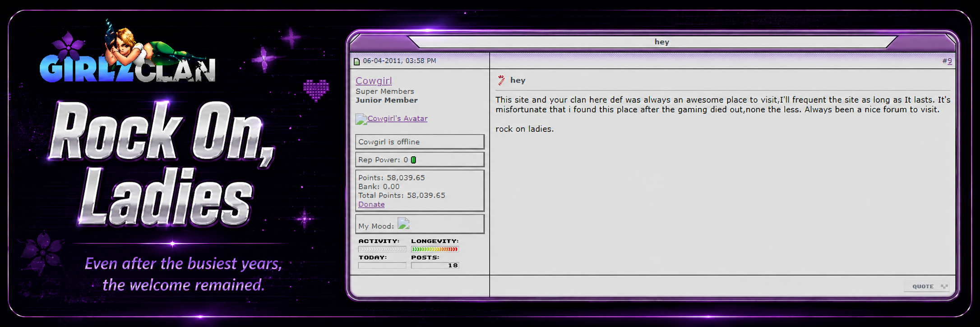Click the My Mood broken image icon
Viewport: 980px width, 327px height.
[x=403, y=224]
